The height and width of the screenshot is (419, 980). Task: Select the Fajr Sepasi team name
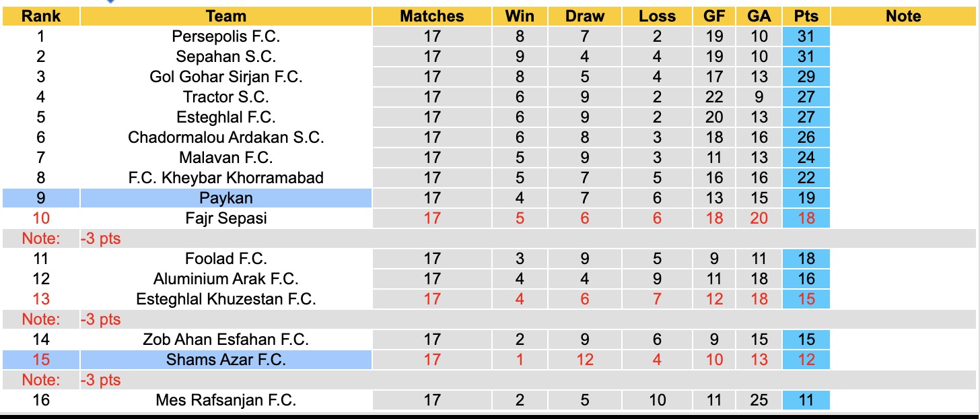pos(226,218)
